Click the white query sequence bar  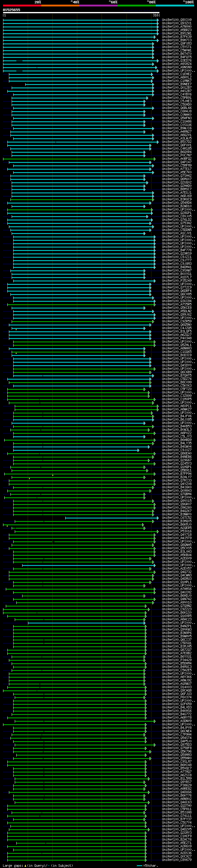click(x=81, y=13)
